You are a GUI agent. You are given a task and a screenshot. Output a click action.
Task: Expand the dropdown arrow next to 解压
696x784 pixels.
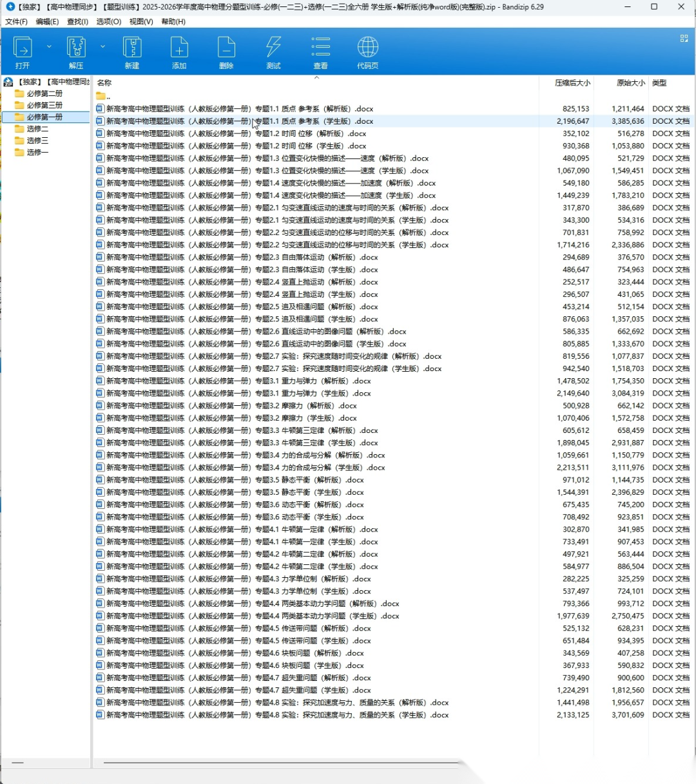(102, 46)
